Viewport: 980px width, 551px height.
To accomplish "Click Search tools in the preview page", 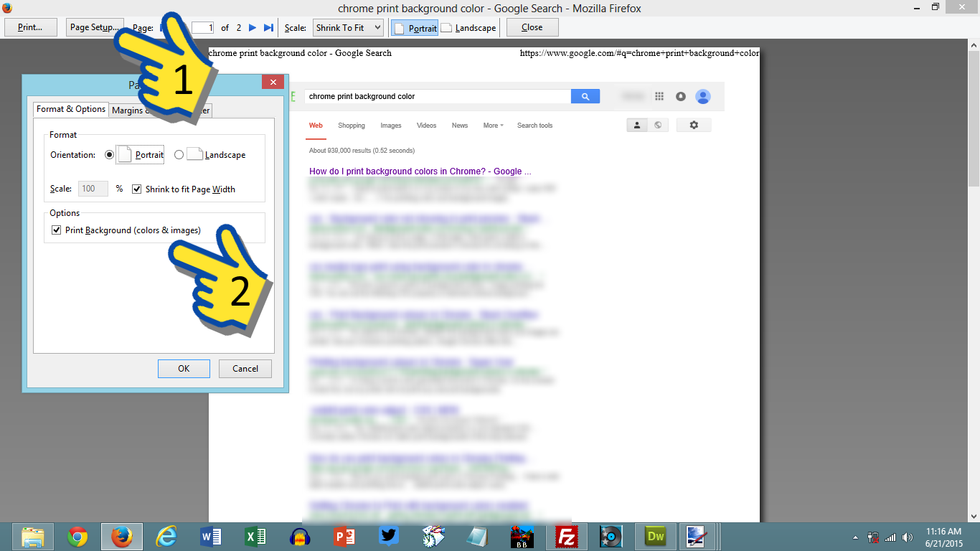I will [534, 126].
